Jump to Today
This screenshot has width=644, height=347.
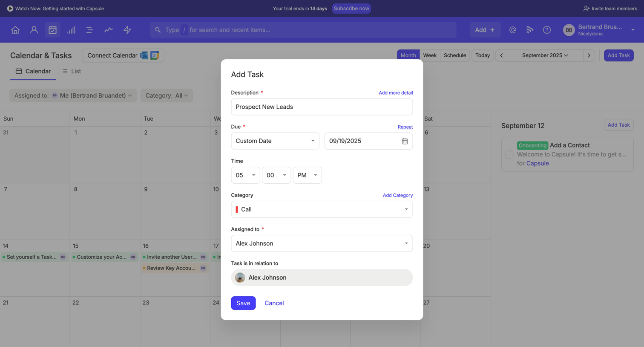point(483,55)
